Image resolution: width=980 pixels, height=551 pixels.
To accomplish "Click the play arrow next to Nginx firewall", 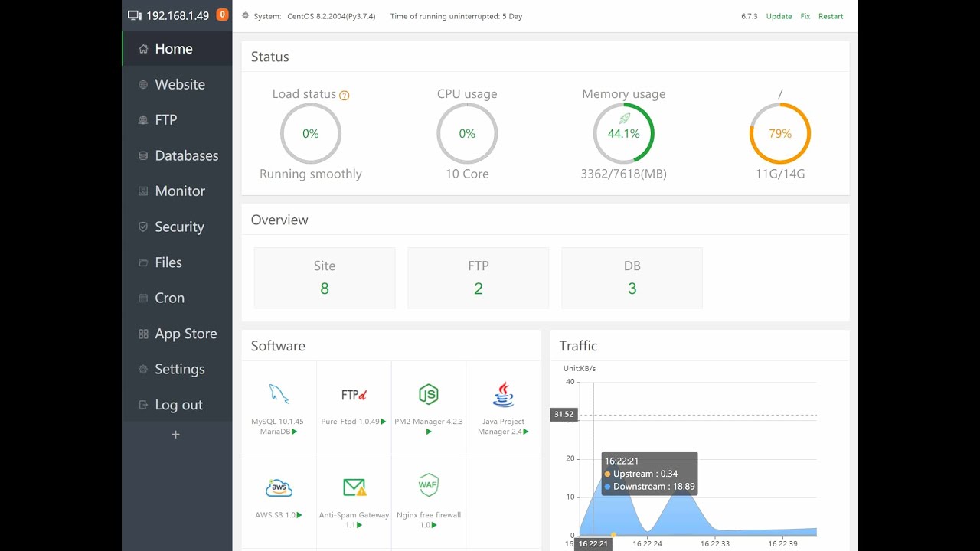I will pos(435,525).
